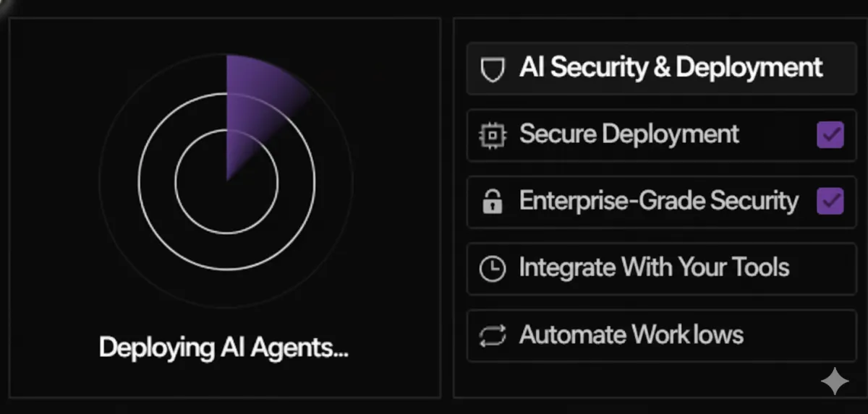Screen dimensions: 868x414
Task: Click the Secure Deployment label text
Action: click(x=629, y=134)
